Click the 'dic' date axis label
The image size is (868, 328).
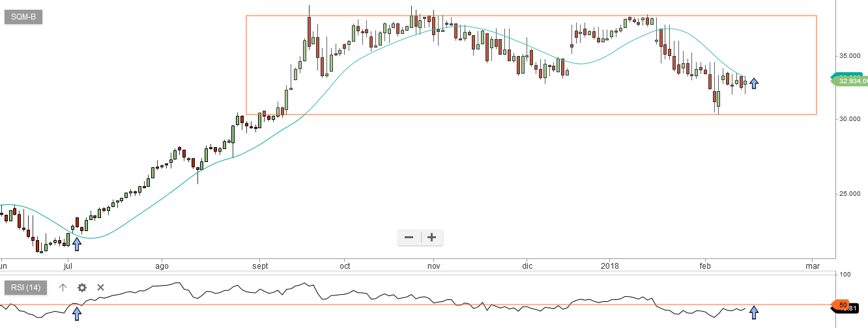528,266
